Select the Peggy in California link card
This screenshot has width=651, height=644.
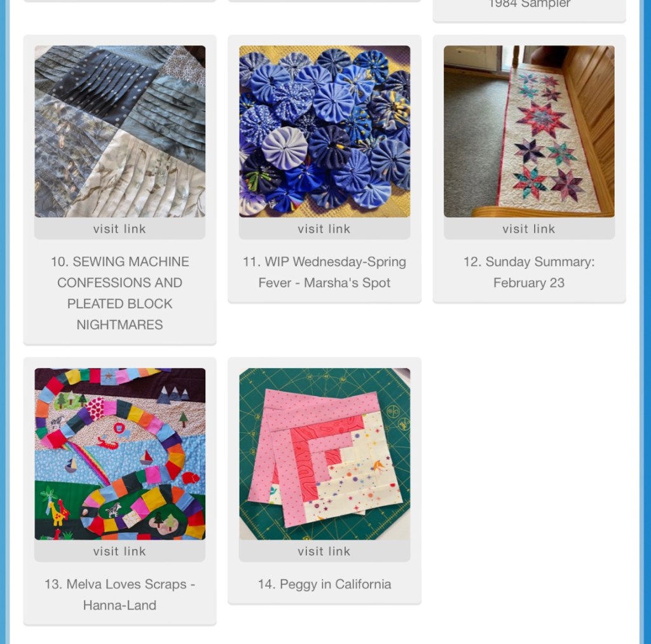324,481
